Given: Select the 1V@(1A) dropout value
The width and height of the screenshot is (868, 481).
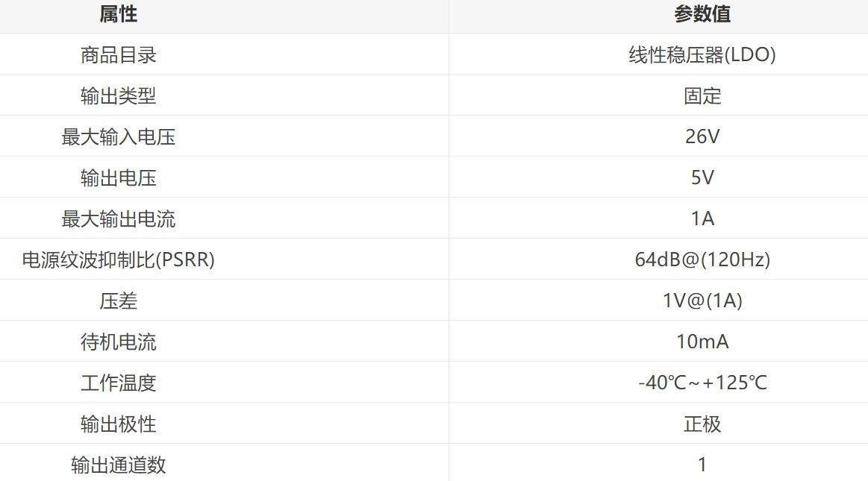Looking at the screenshot, I should tap(702, 301).
